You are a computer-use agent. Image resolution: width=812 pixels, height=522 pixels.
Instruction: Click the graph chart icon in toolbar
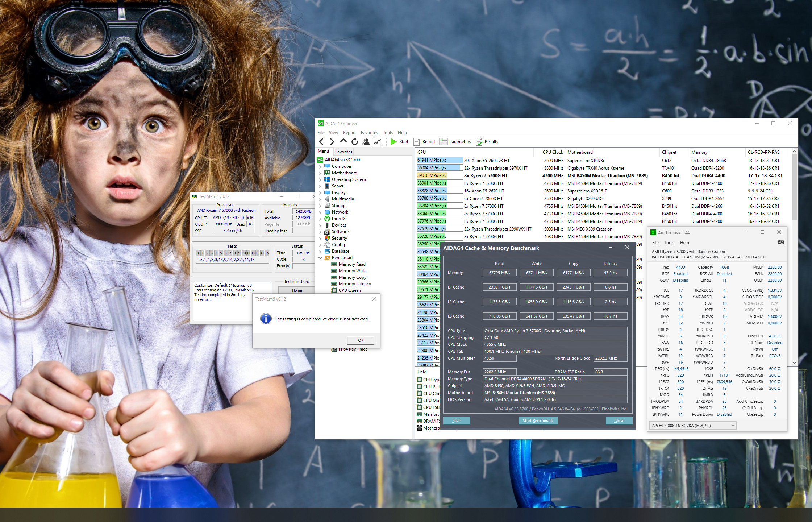[377, 142]
